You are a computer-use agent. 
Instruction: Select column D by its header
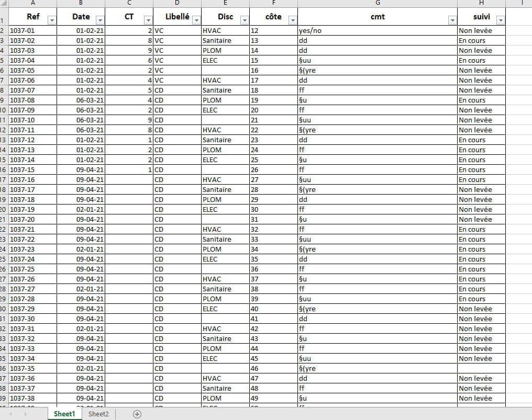click(x=177, y=3)
